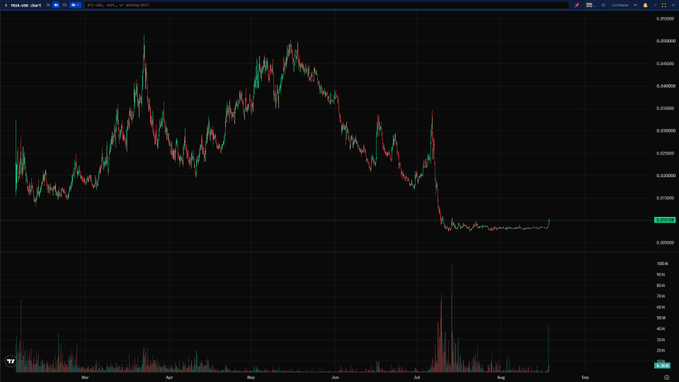Toggle fullscreen chart view
Image resolution: width=679 pixels, height=382 pixels.
tap(664, 5)
